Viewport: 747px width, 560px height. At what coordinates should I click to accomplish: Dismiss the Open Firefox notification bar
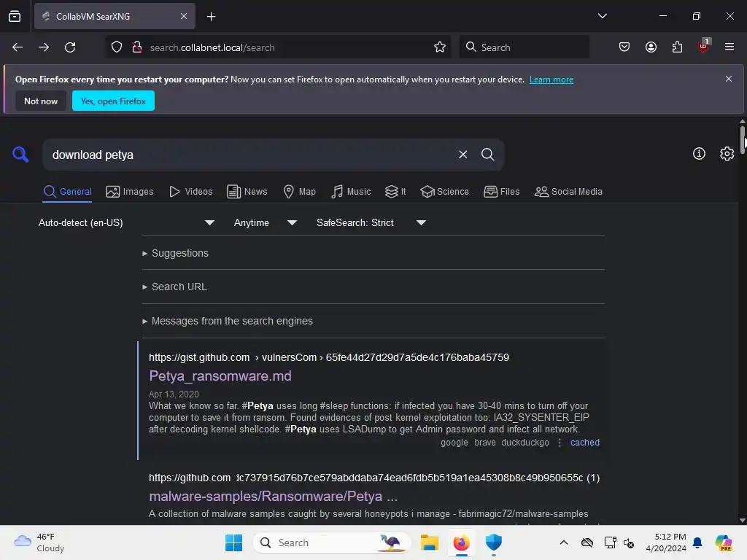click(x=729, y=79)
